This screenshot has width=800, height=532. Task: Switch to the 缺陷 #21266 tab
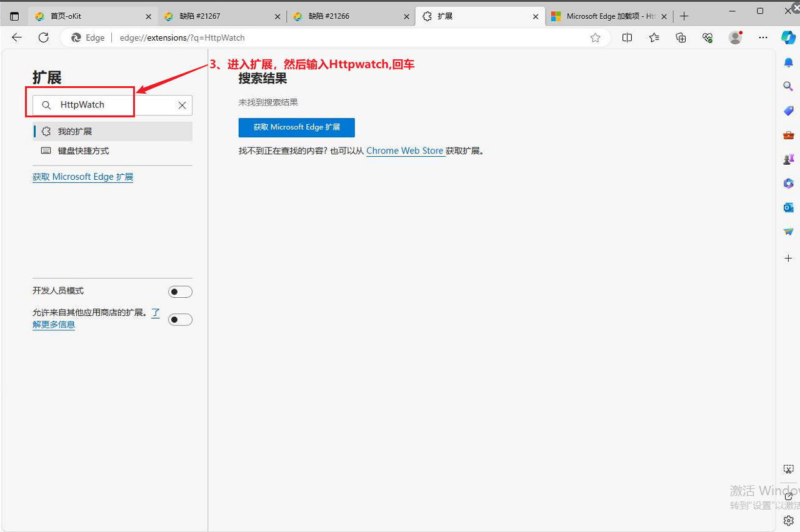[352, 17]
